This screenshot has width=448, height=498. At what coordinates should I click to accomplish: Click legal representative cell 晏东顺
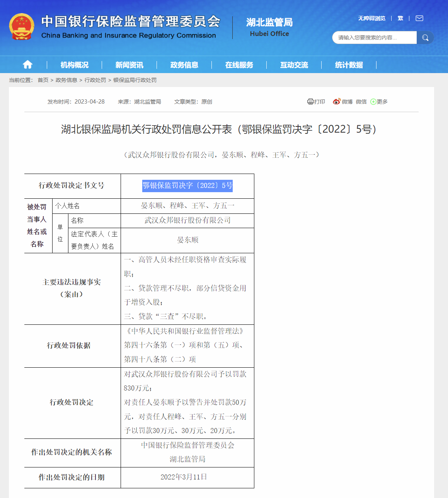[x=187, y=240]
